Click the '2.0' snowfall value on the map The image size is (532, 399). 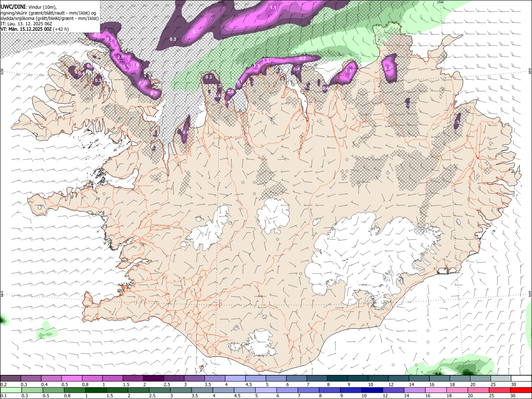point(121,57)
